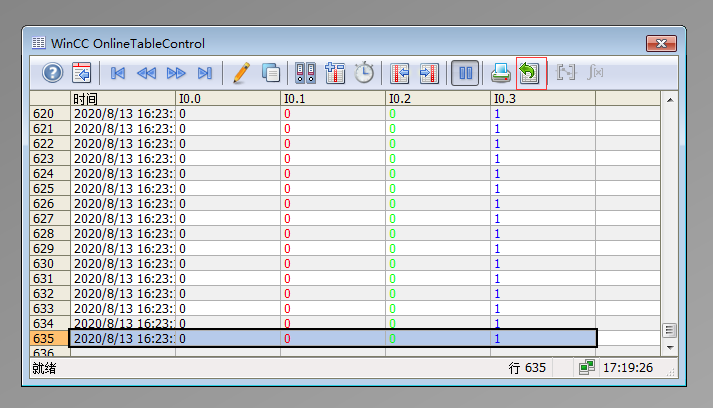Click the scroll down arrow of table

tap(670, 348)
